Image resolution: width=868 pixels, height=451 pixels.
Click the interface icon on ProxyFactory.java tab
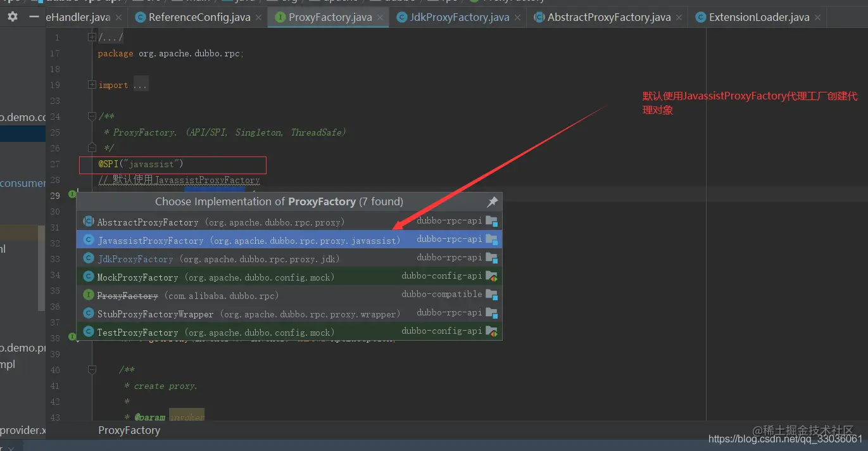(x=279, y=17)
